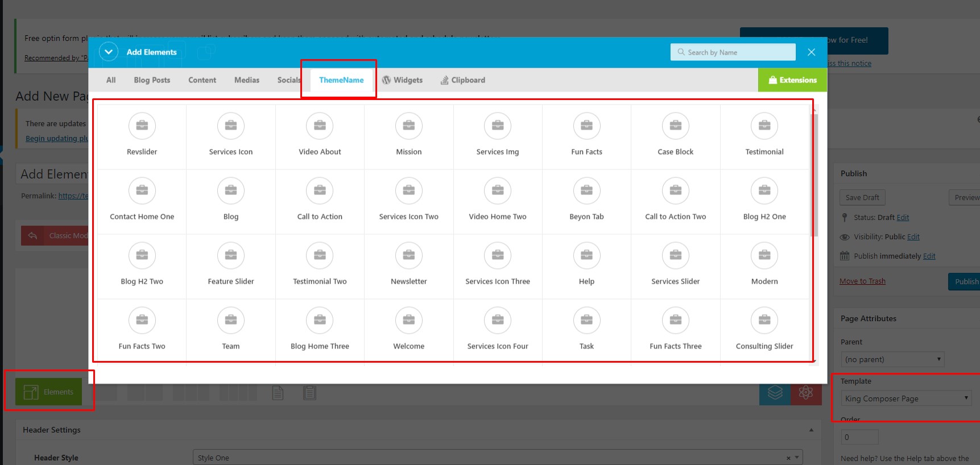Open the Template dropdown
The width and height of the screenshot is (980, 465).
tap(905, 398)
